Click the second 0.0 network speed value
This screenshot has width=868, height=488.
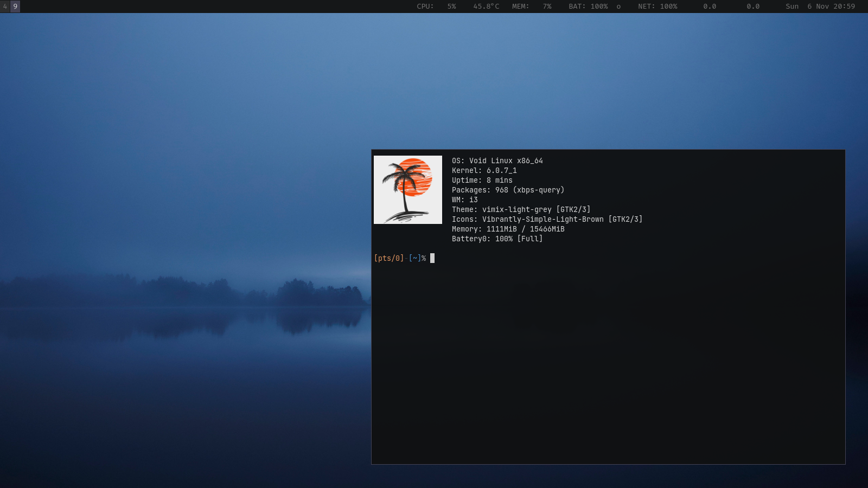[753, 7]
